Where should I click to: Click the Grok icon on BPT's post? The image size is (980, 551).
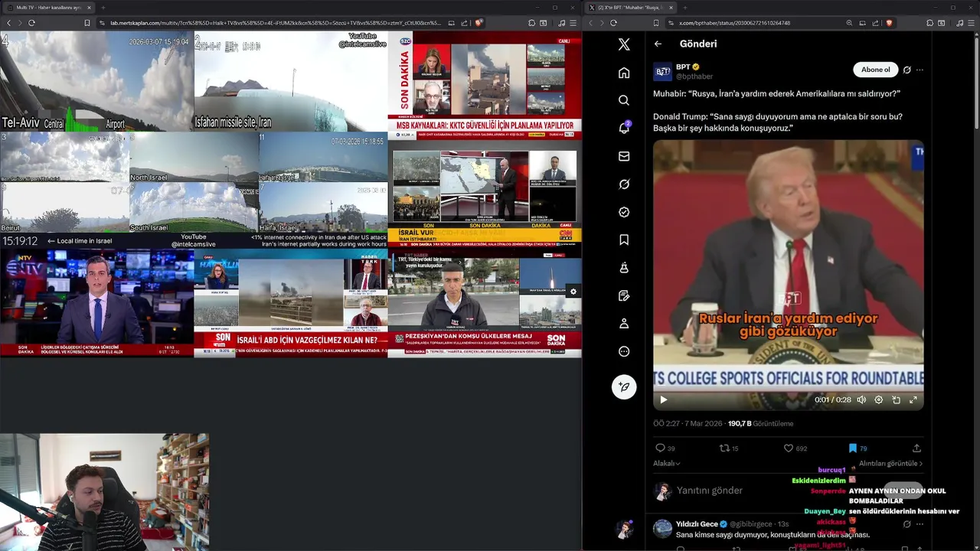tap(907, 70)
